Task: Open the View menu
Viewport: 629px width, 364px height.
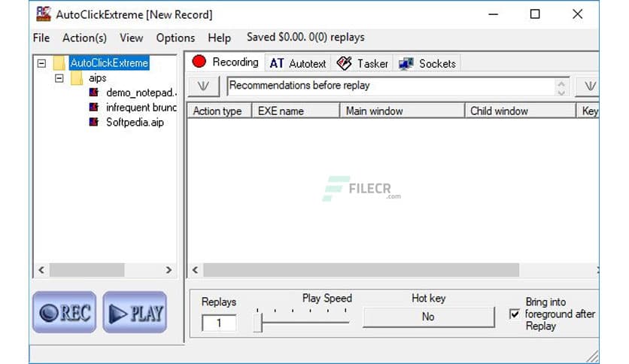Action: [x=131, y=38]
